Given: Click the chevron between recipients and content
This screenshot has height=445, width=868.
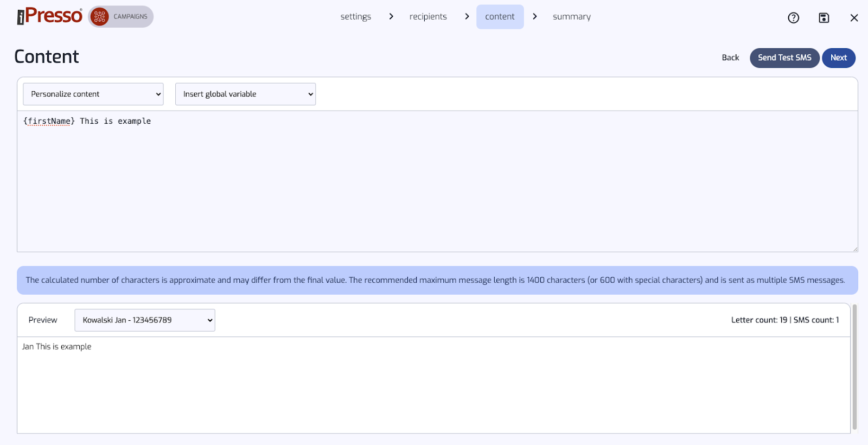Looking at the screenshot, I should point(467,17).
